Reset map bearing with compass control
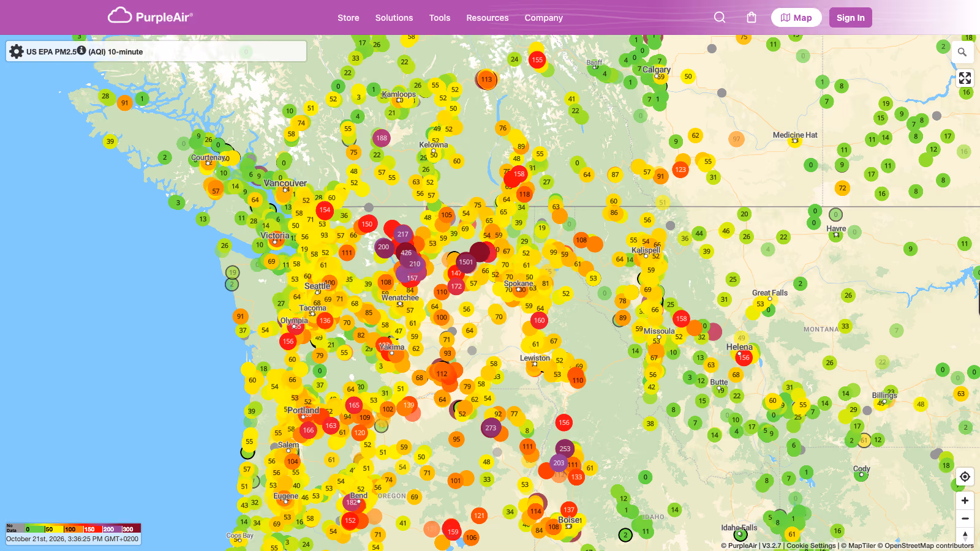The height and width of the screenshot is (551, 980). point(965,535)
